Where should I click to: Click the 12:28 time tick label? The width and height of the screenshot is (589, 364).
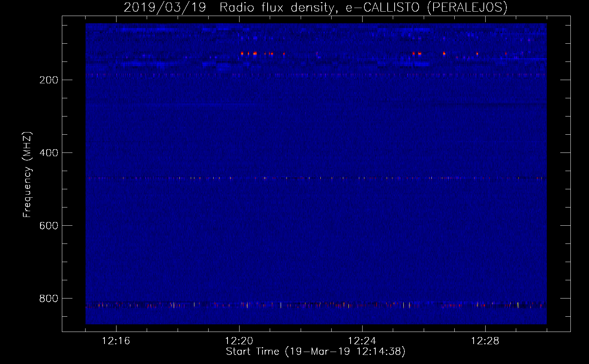485,341
